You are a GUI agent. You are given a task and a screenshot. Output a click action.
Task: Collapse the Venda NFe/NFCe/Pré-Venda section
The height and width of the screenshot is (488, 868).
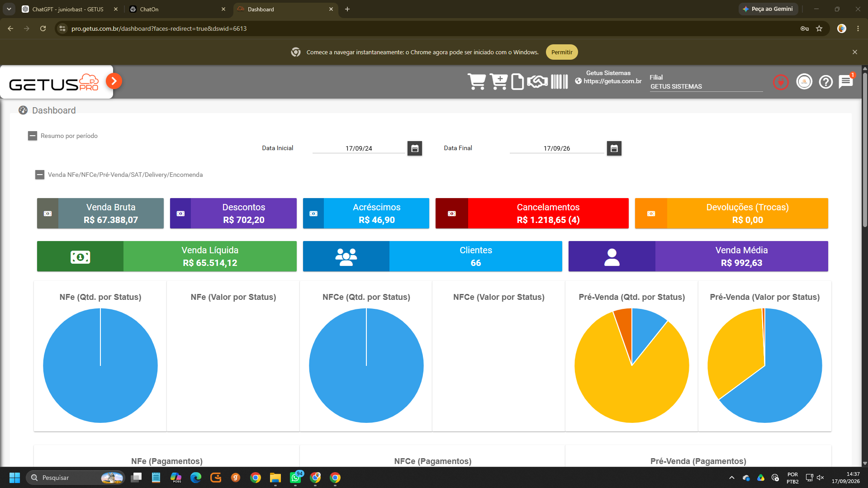point(40,175)
